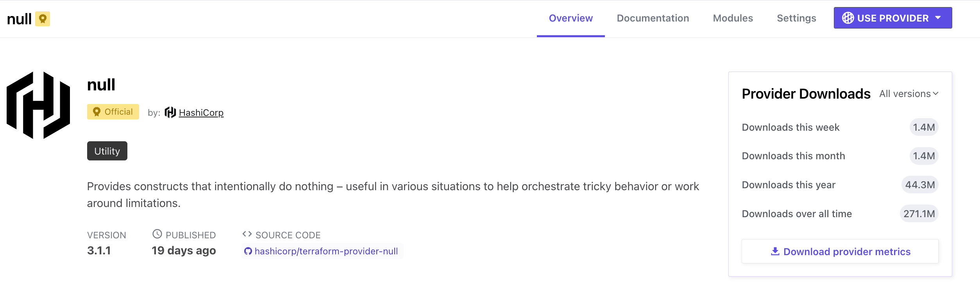Go to the Modules tab

click(x=733, y=18)
